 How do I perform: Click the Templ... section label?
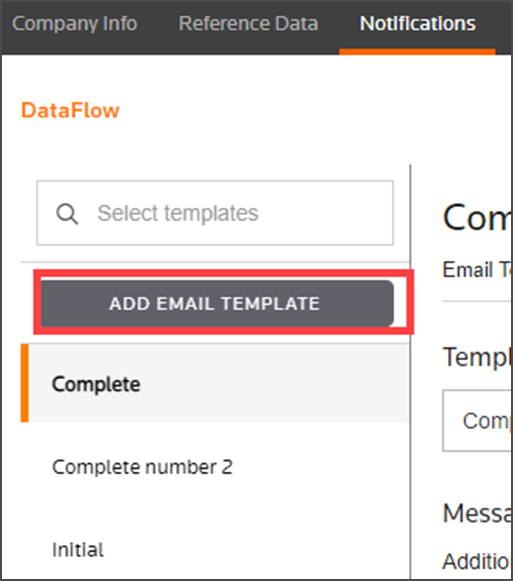point(477,358)
